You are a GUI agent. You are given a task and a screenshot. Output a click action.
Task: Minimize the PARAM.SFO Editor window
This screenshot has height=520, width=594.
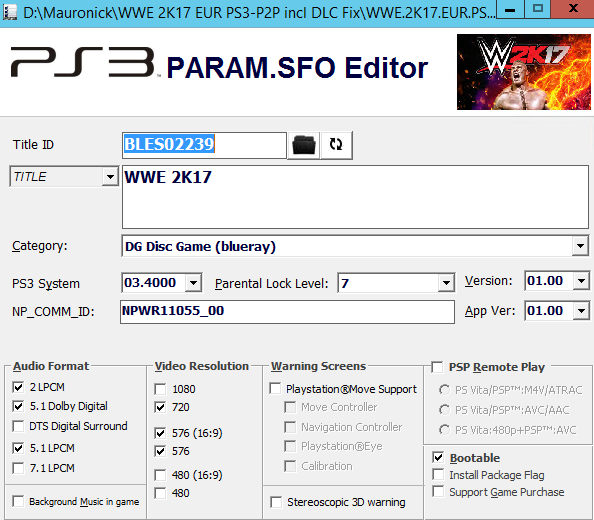pos(510,9)
